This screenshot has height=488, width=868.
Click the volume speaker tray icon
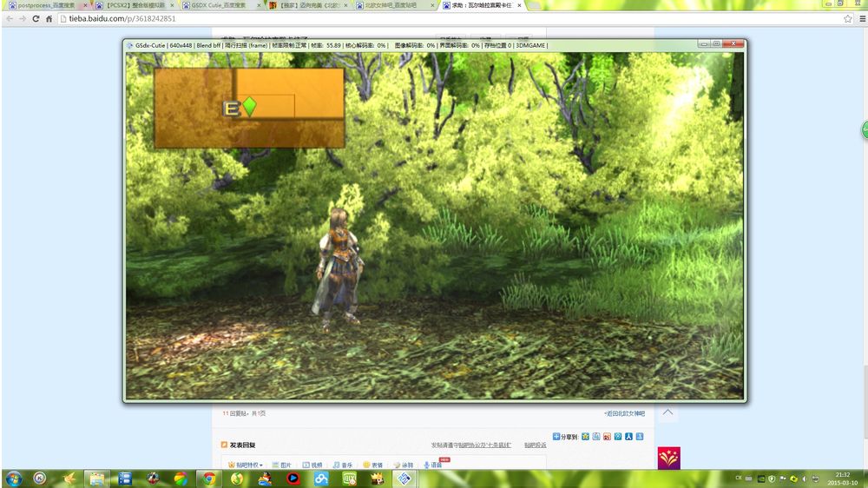(805, 478)
